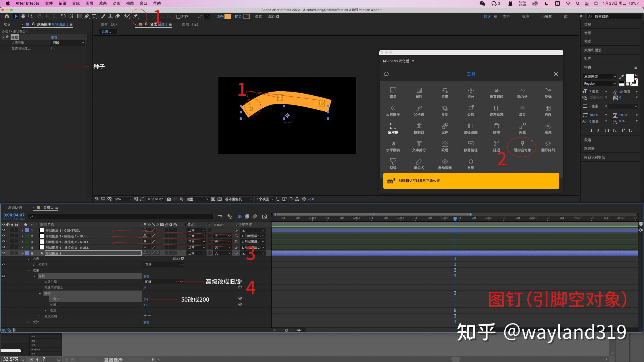Click 暗角 tool in Motion panel
The height and width of the screenshot is (362, 644).
(393, 93)
